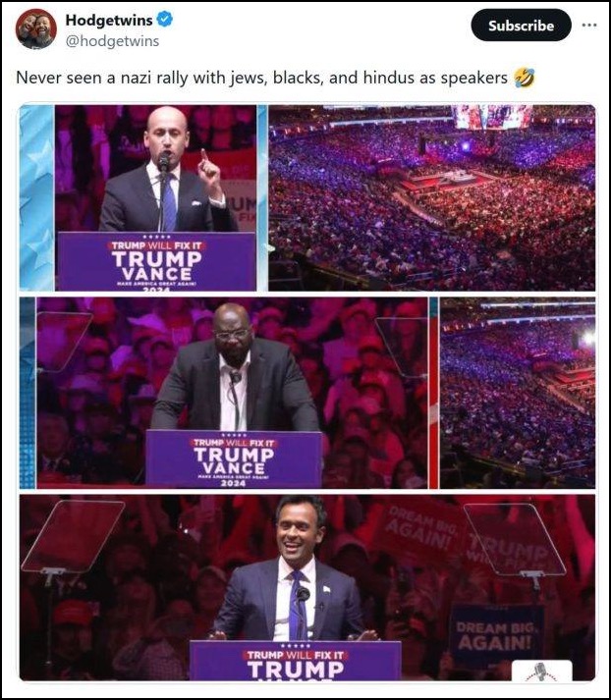Click the TRUMP VANCE podium sign in top photo
Viewport: 611px width, 700px height.
click(157, 261)
